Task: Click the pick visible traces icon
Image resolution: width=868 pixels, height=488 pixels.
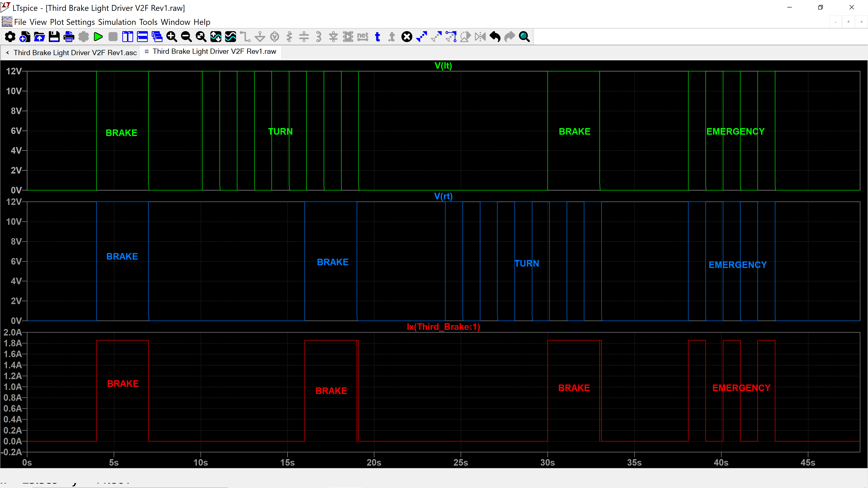Action: point(231,37)
